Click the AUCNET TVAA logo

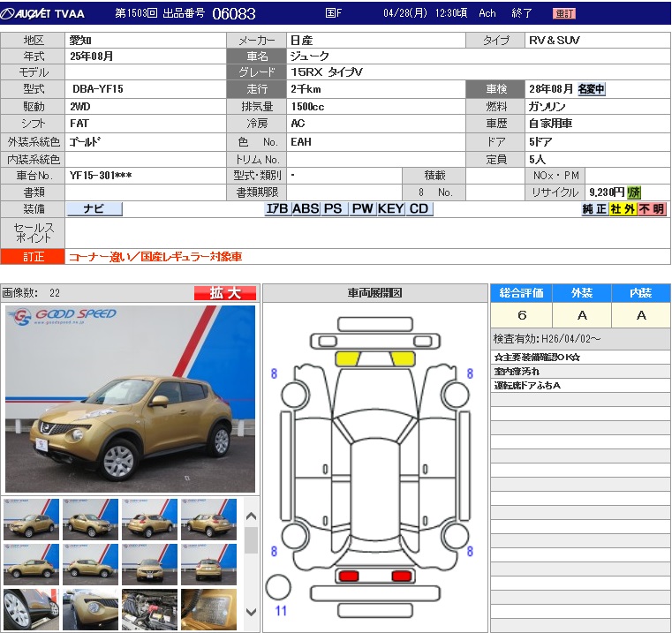(44, 13)
